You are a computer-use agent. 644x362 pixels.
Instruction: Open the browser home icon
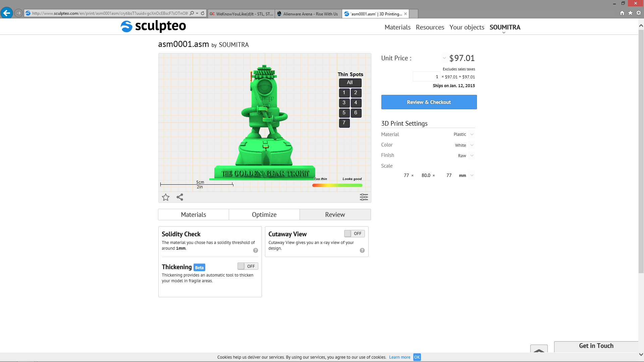click(x=622, y=13)
